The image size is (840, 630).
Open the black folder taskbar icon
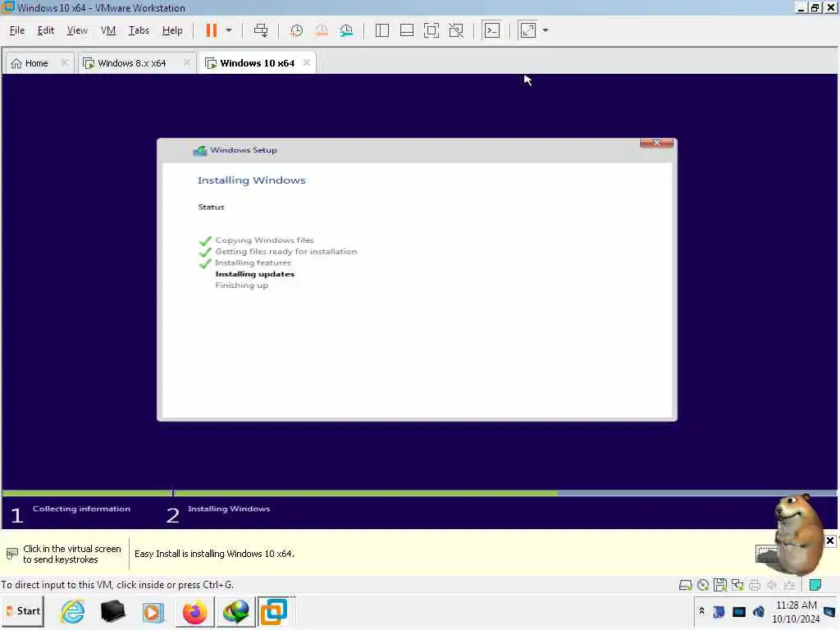pyautogui.click(x=112, y=611)
